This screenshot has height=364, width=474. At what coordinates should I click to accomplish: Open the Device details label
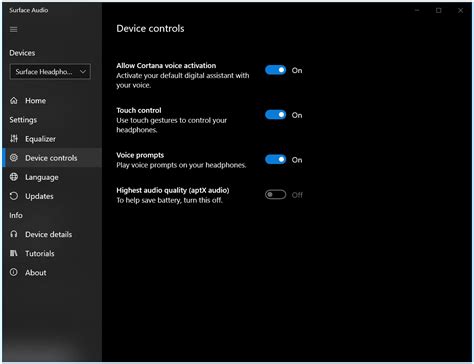pos(49,234)
